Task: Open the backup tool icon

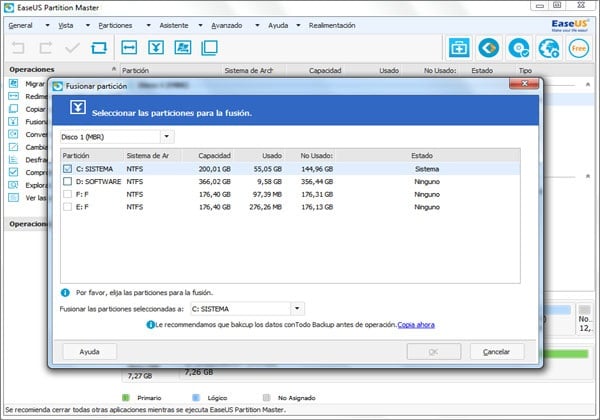Action: point(459,48)
